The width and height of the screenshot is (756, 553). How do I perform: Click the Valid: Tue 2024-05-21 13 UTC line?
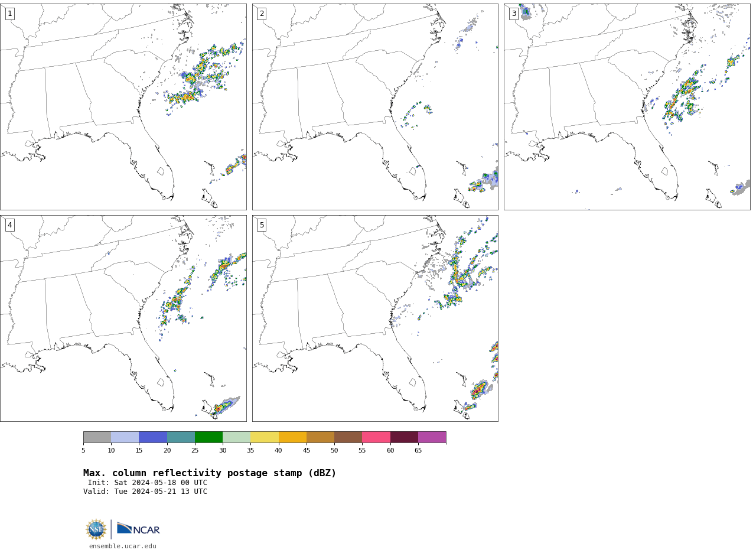click(145, 492)
